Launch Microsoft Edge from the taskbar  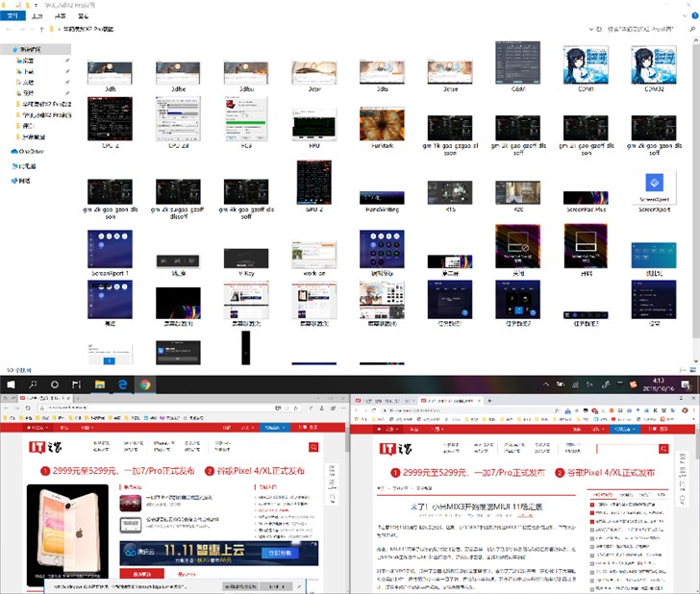[x=122, y=384]
